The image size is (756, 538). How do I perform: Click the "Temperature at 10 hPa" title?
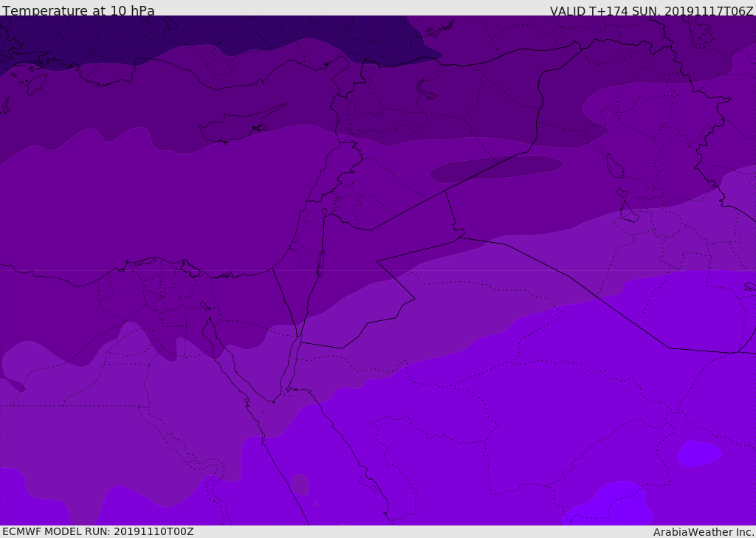[x=78, y=11]
